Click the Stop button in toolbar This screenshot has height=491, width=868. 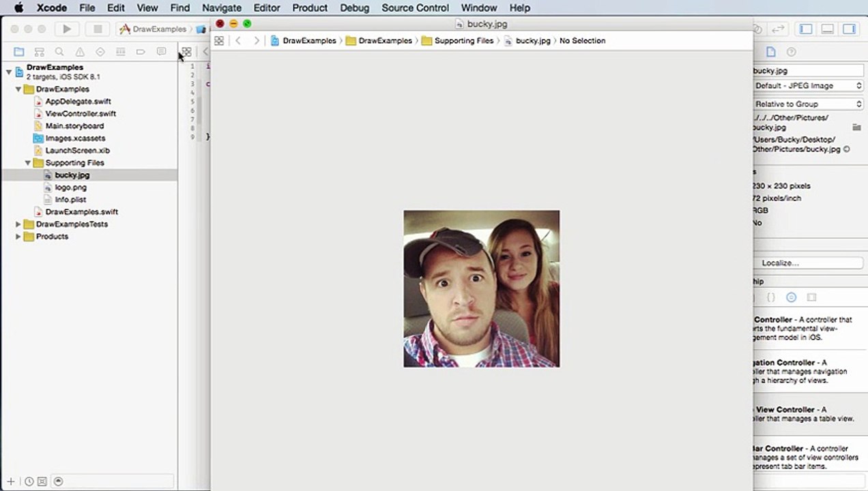click(x=98, y=29)
